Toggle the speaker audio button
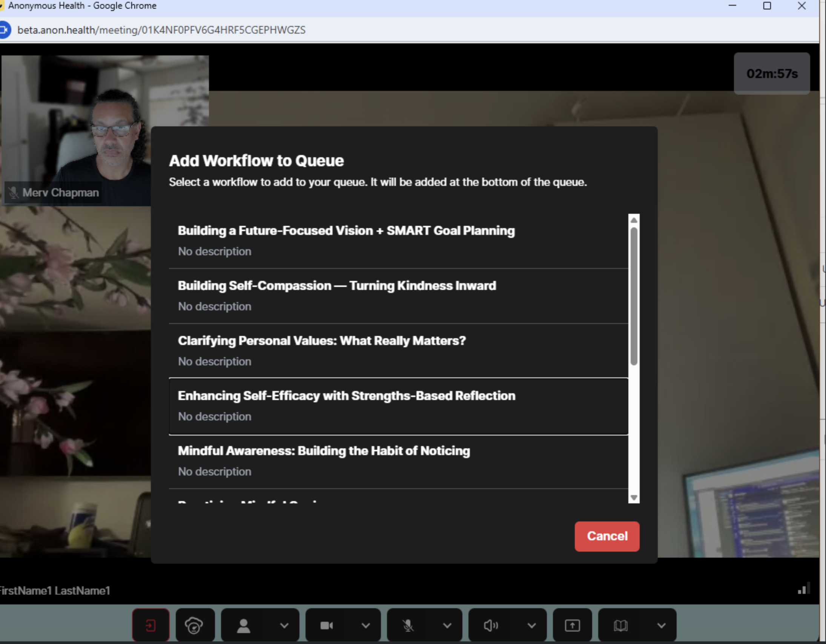The width and height of the screenshot is (826, 644). click(491, 626)
